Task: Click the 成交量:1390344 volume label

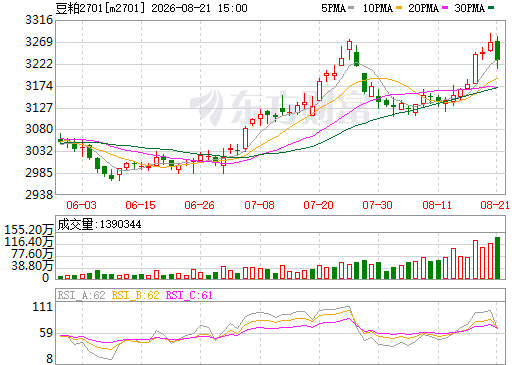Action: pyautogui.click(x=99, y=224)
